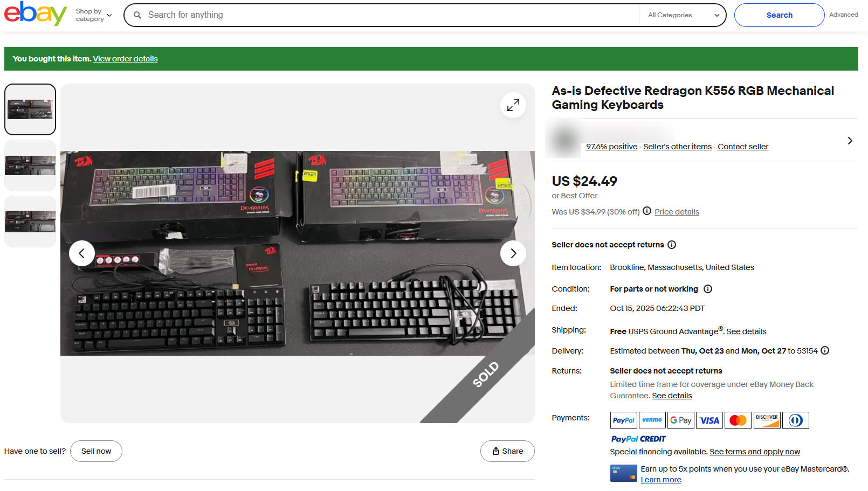Open View order details link

(x=125, y=59)
